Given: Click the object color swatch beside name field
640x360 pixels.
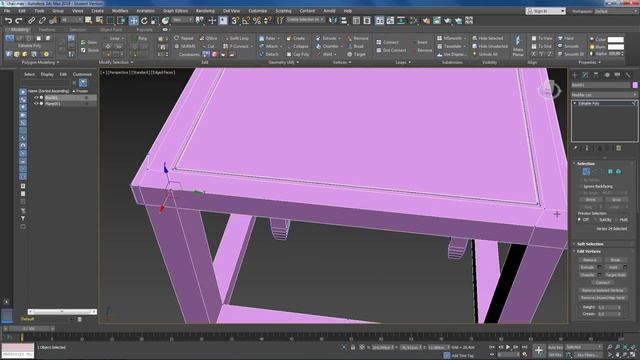Looking at the screenshot, I should pos(635,85).
